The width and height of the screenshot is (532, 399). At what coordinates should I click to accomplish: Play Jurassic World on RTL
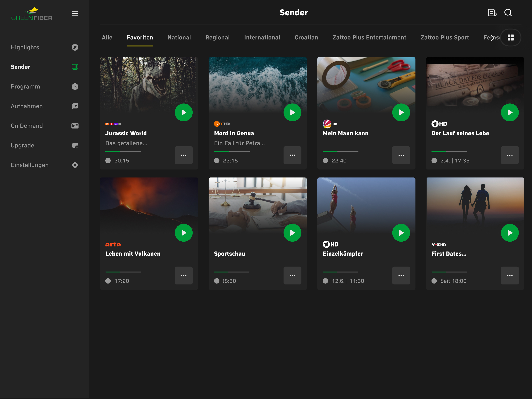pyautogui.click(x=184, y=112)
